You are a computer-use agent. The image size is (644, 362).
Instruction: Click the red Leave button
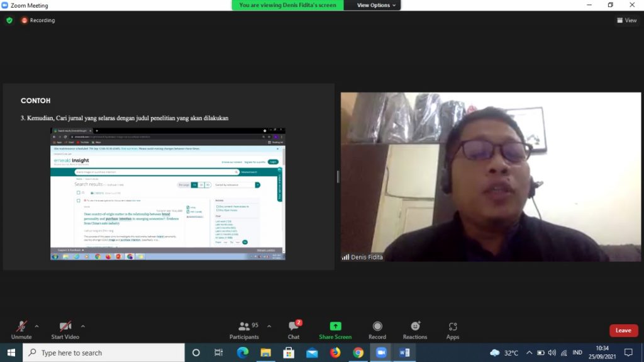pyautogui.click(x=623, y=331)
